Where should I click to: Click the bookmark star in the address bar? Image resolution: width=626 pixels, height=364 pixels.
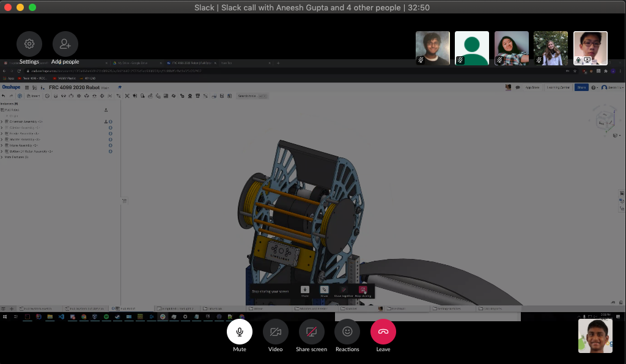pyautogui.click(x=575, y=71)
